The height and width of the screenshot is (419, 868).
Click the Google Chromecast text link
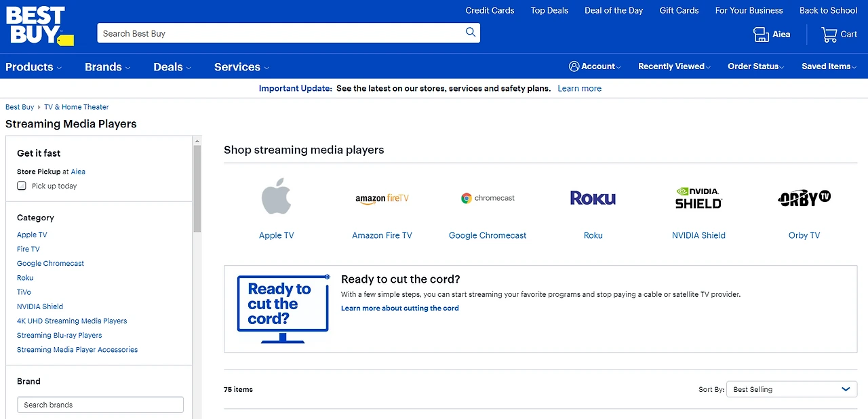pyautogui.click(x=488, y=235)
